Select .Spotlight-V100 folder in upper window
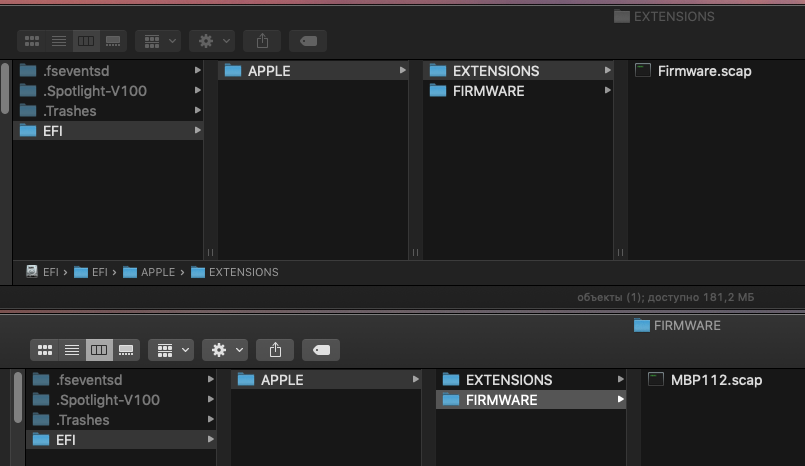Image resolution: width=805 pixels, height=466 pixels. pos(108,90)
